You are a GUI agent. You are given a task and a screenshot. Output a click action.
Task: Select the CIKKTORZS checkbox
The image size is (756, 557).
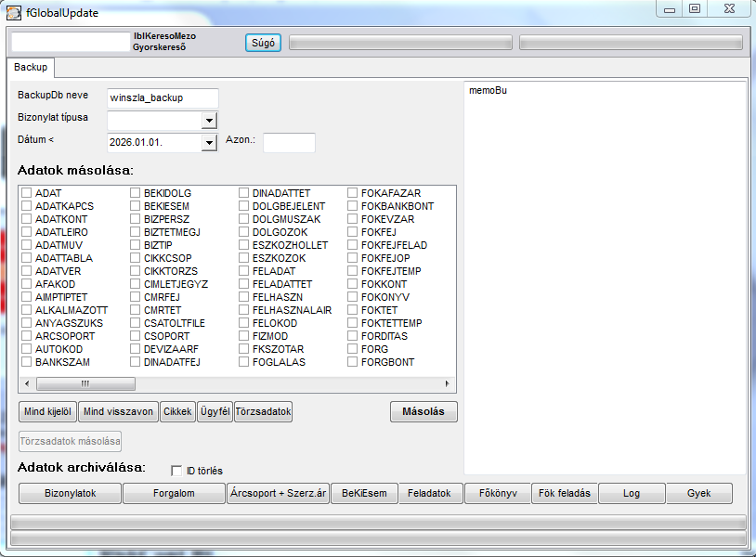pos(135,271)
